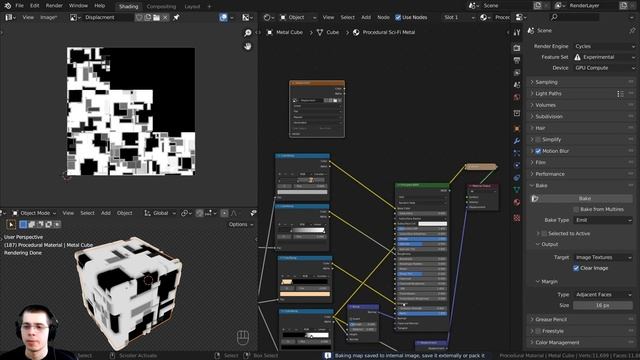Switch to the Layout workspace tab

[192, 7]
